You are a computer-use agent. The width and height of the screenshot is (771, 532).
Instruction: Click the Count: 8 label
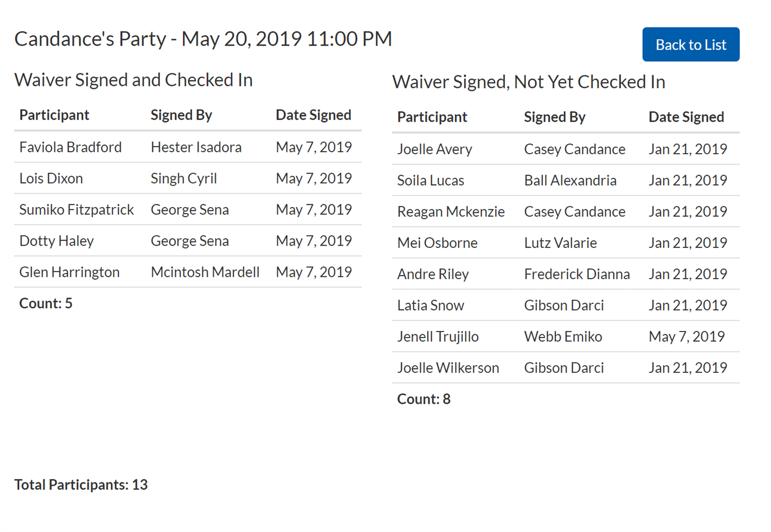click(423, 399)
